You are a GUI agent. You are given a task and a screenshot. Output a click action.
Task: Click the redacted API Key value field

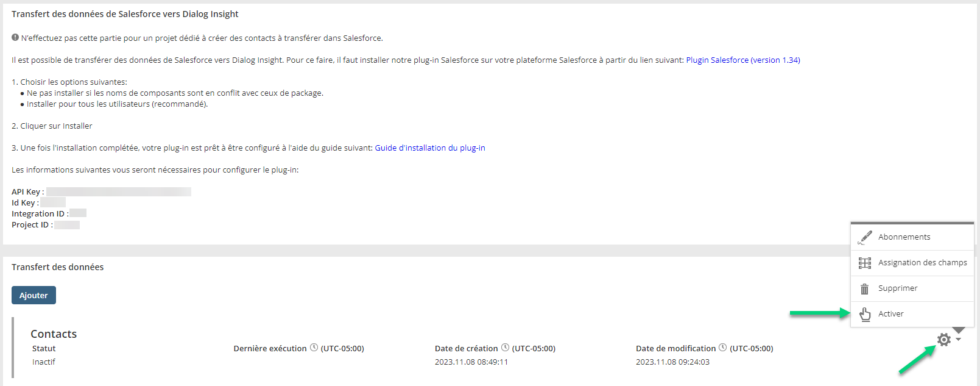point(119,191)
